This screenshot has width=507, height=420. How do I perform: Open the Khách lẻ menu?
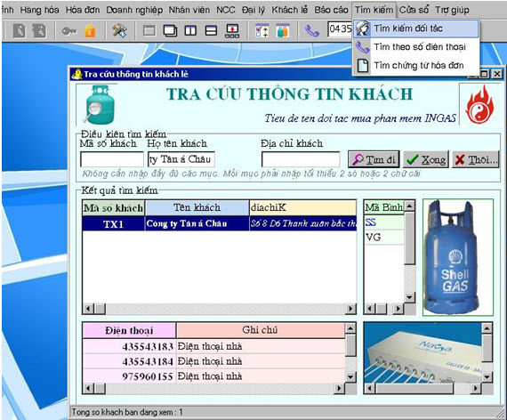[x=290, y=10]
